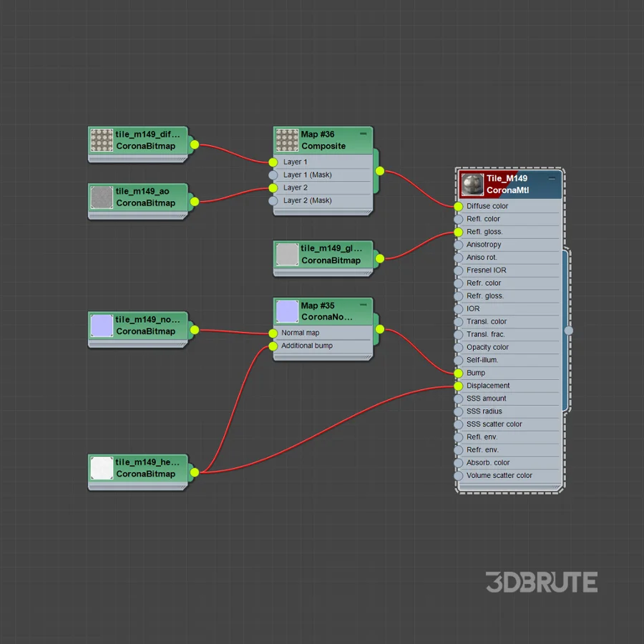The width and height of the screenshot is (644, 644).
Task: Click the Map #35 CoronaNormal preview thumbnail
Action: (x=287, y=311)
